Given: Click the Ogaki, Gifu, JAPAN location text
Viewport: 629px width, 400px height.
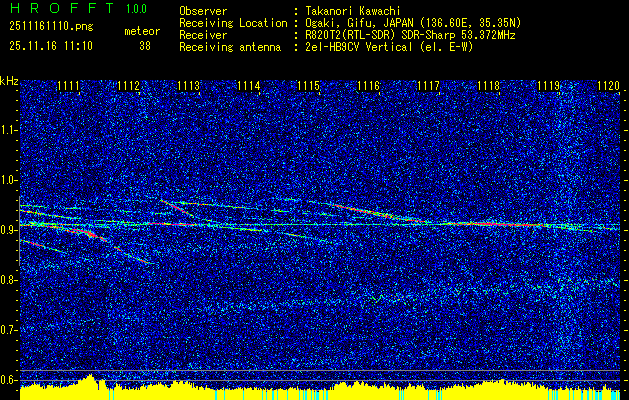Looking at the screenshot, I should click(412, 23).
